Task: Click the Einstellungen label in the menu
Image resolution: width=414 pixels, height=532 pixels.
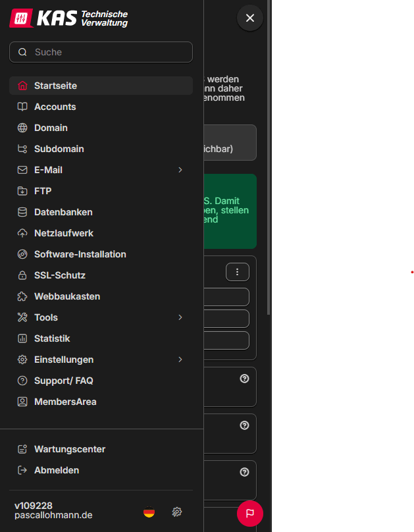Action: [64, 359]
